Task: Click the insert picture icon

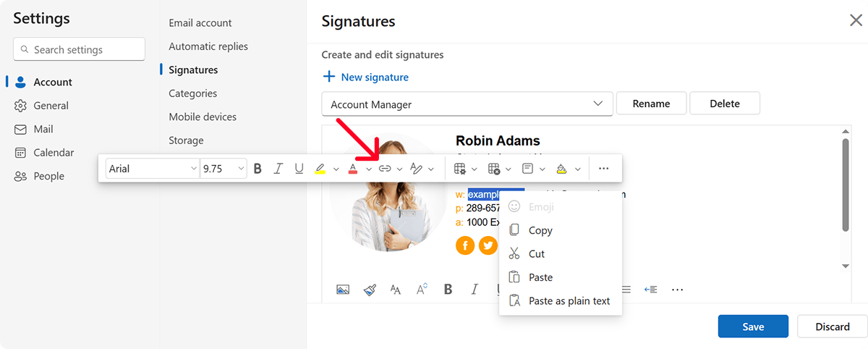Action: click(343, 290)
